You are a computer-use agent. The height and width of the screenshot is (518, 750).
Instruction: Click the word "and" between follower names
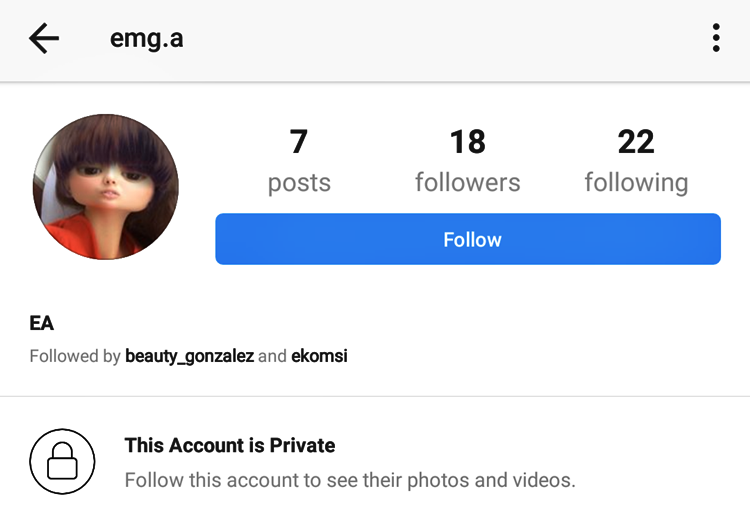(272, 356)
